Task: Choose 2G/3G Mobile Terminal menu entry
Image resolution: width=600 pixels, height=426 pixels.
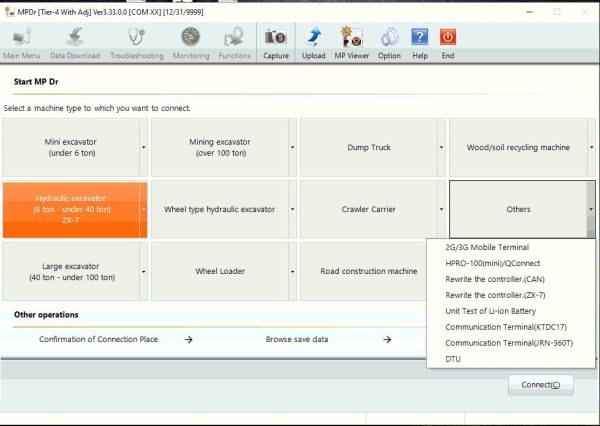Action: coord(511,247)
